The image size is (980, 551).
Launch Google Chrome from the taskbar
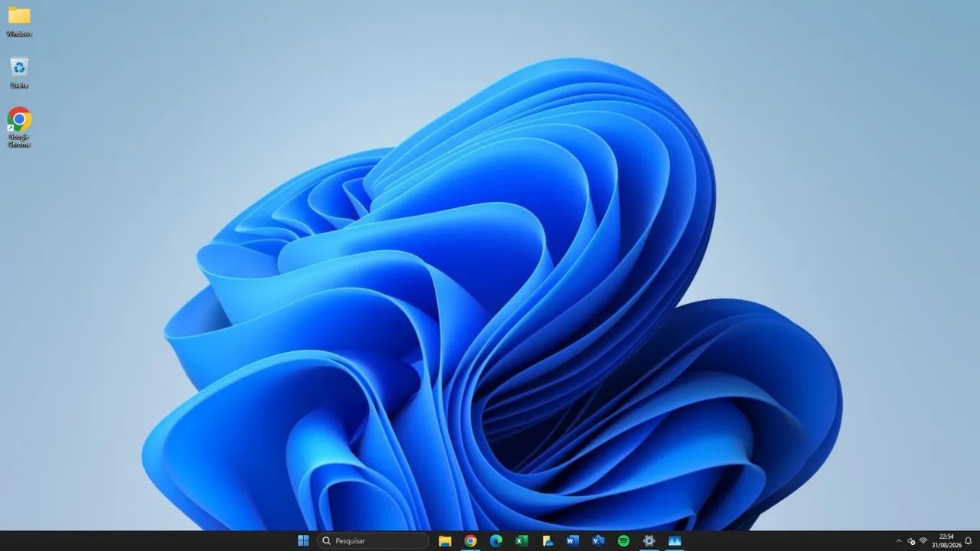pyautogui.click(x=470, y=541)
